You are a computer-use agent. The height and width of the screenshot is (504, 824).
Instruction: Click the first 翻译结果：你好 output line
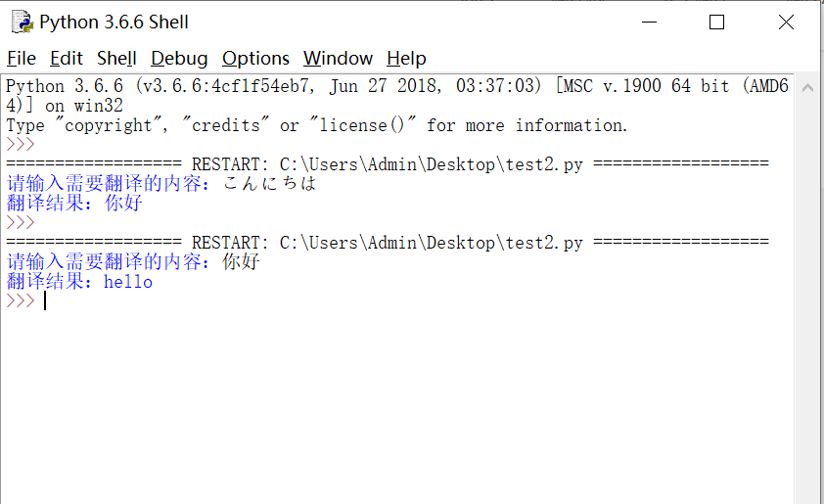pos(74,204)
